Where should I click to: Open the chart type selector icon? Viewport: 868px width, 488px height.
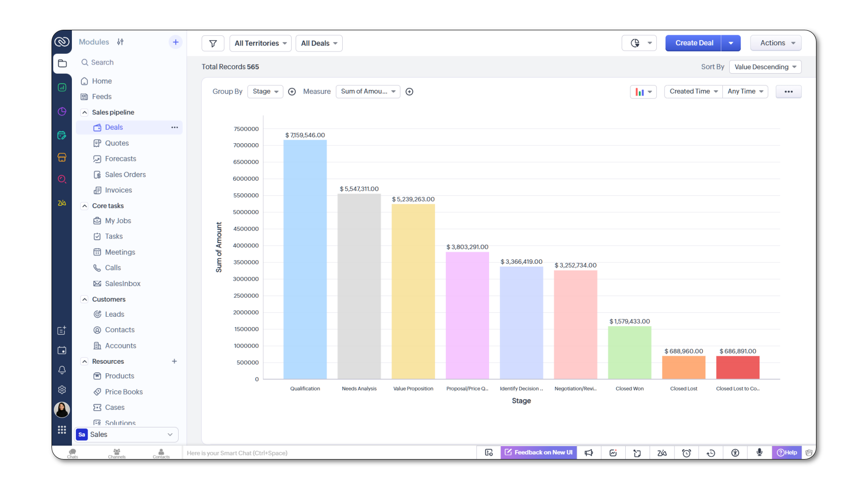point(643,92)
